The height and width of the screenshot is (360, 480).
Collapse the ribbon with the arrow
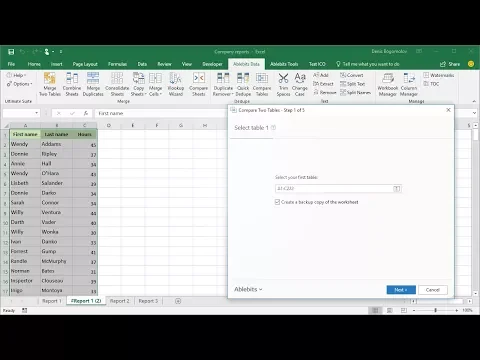[x=474, y=101]
